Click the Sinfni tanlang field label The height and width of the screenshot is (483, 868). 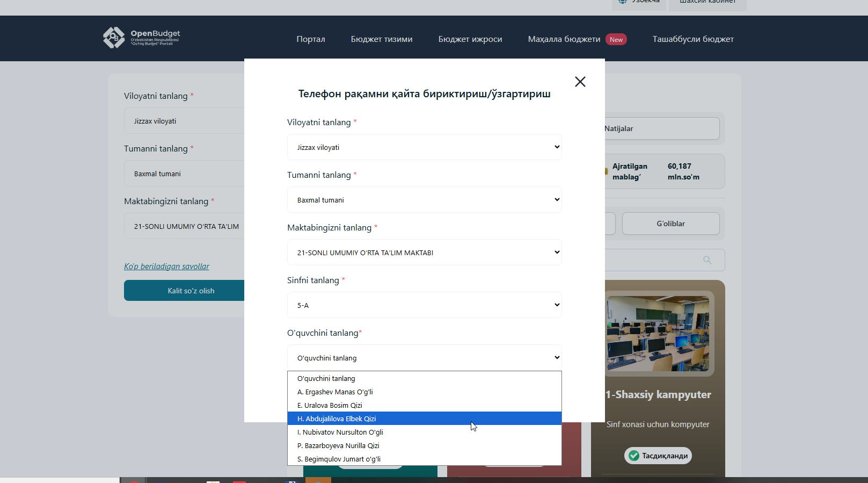(313, 280)
